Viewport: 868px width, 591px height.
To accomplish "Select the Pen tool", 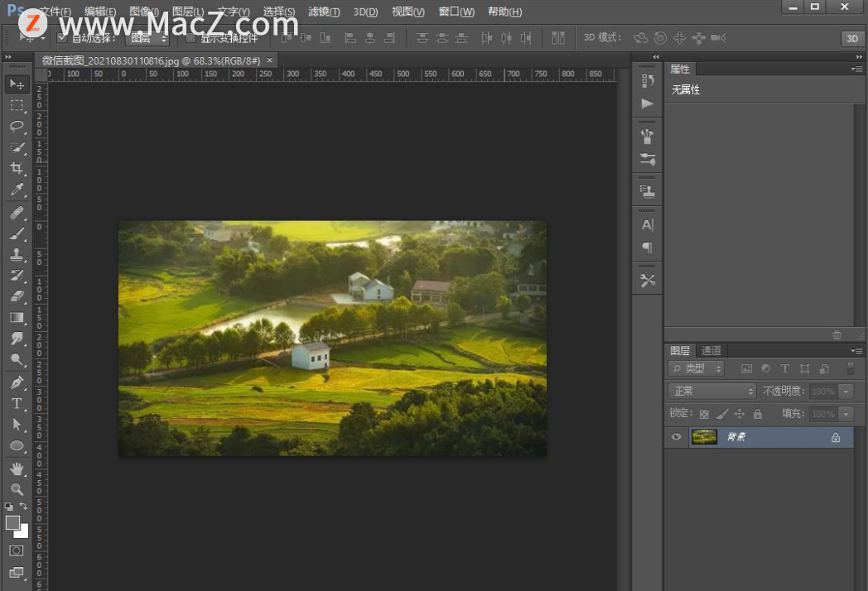I will coord(17,382).
